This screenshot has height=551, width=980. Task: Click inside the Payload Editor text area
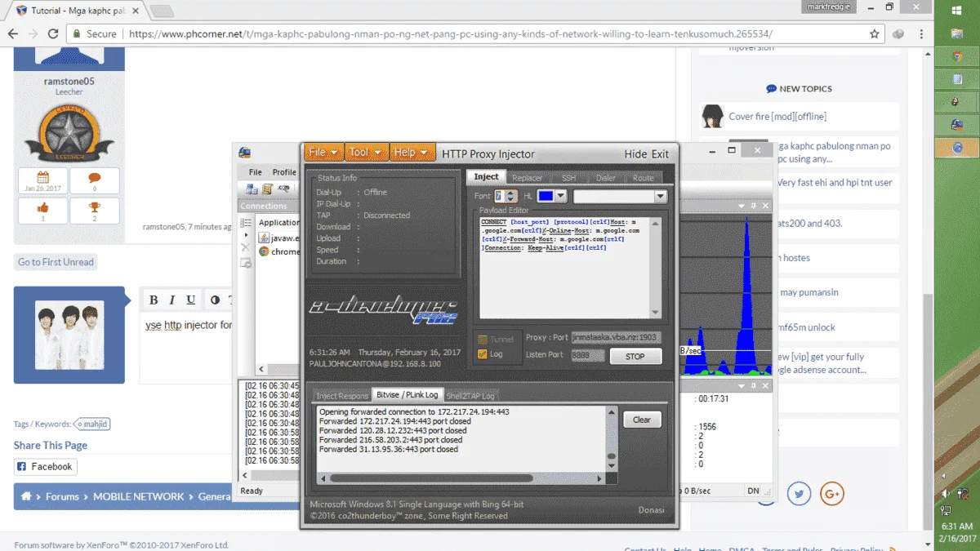pos(564,267)
